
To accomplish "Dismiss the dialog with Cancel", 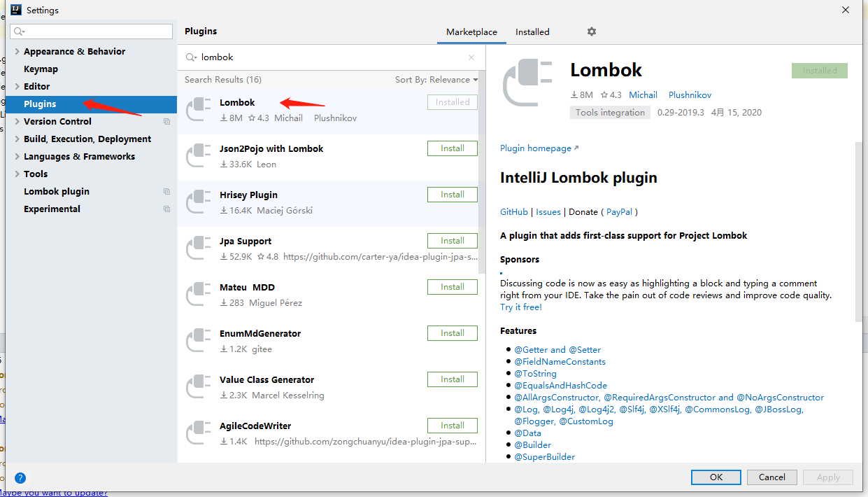I will click(771, 477).
